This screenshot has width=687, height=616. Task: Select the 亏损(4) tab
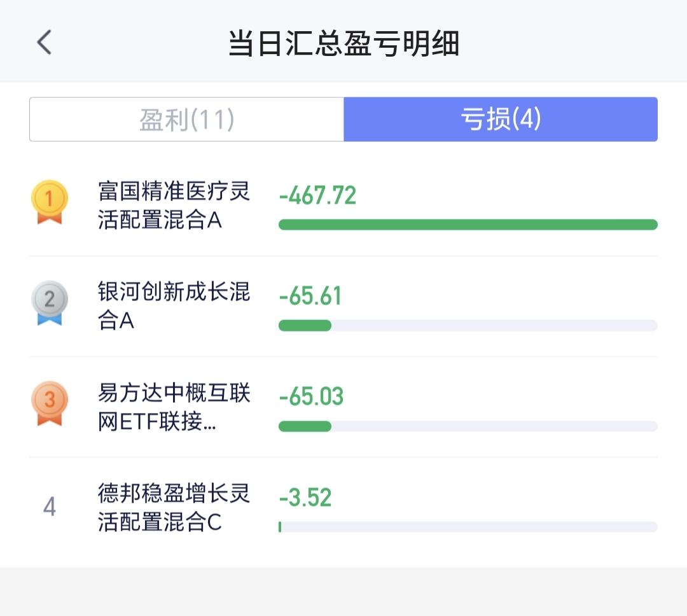501,120
